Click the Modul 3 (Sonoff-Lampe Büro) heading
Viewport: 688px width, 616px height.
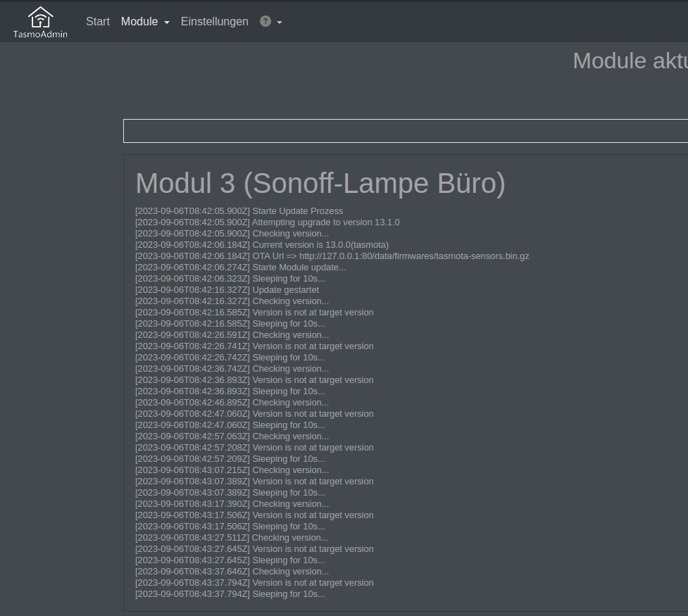click(x=320, y=183)
